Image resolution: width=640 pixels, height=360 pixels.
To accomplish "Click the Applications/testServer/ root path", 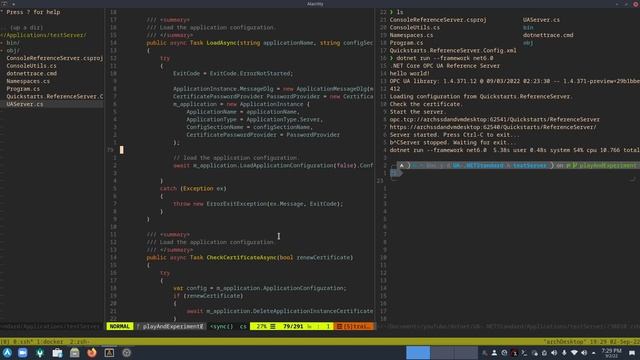I will tap(43, 35).
